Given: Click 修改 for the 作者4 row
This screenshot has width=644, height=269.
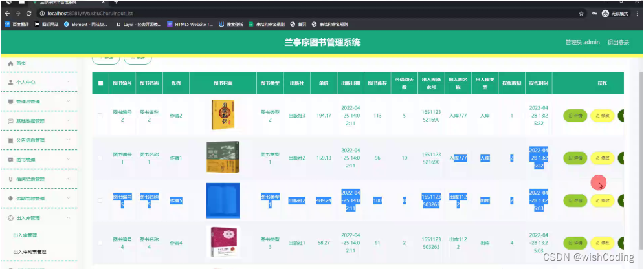Looking at the screenshot, I should [x=602, y=242].
